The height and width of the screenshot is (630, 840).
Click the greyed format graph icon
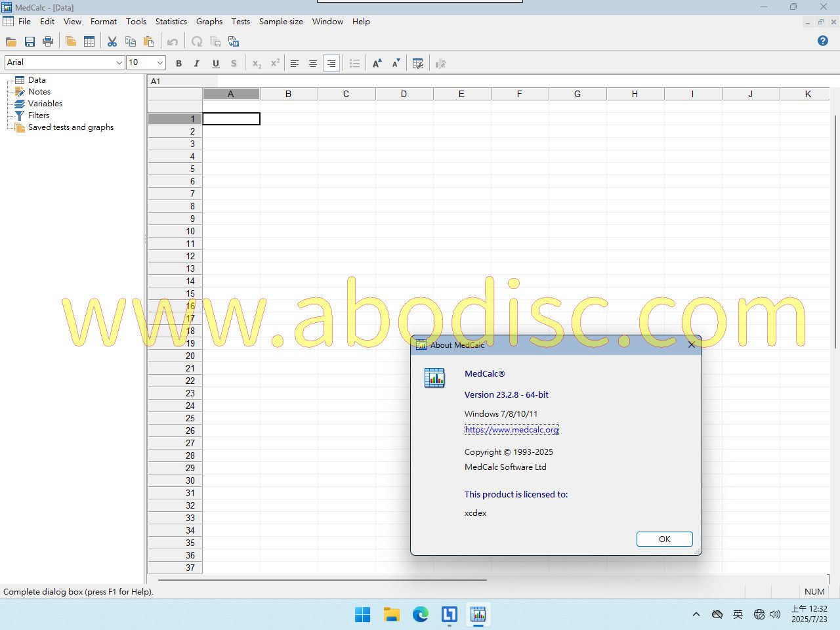(x=440, y=64)
